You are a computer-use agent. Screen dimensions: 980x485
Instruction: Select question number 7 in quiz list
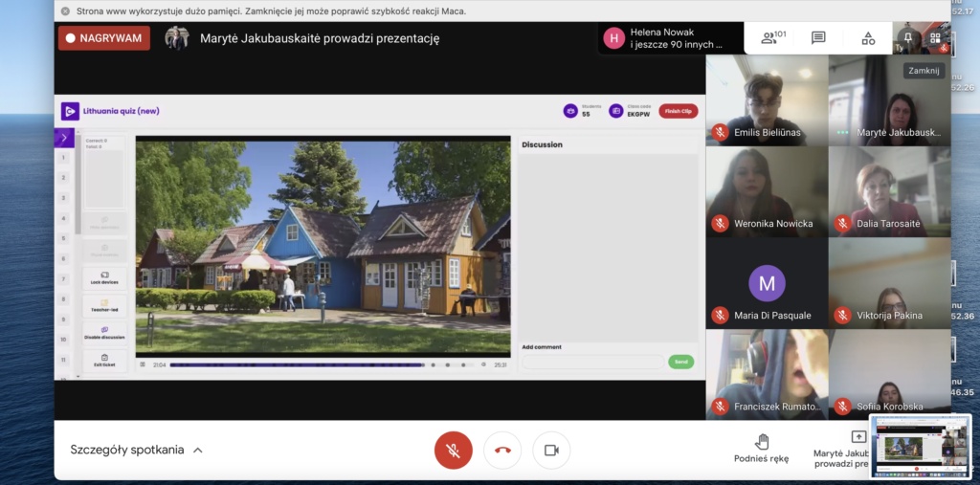click(63, 278)
